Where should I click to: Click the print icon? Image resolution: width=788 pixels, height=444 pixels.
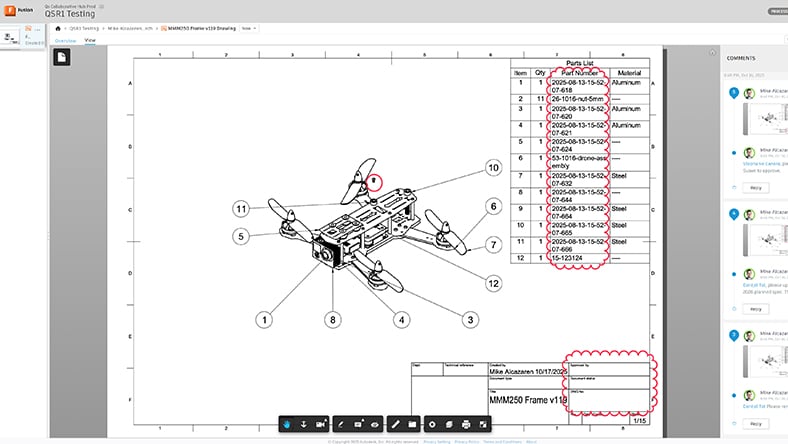pos(466,424)
